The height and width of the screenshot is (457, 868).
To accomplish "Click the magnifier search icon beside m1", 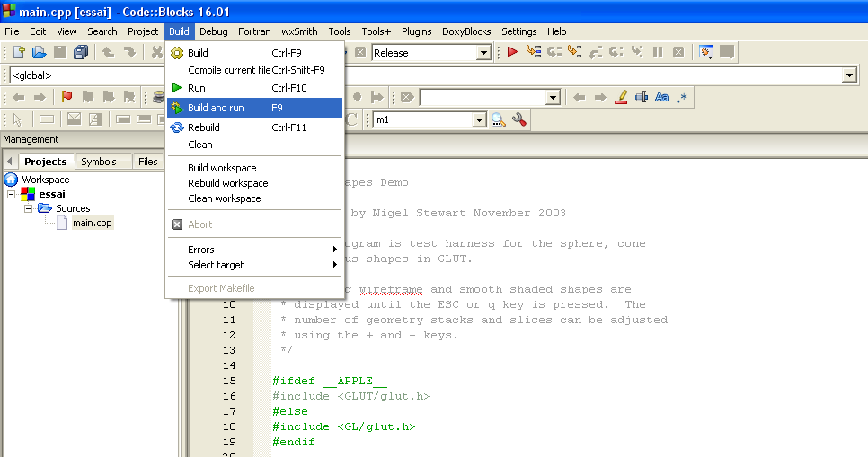I will 498,119.
